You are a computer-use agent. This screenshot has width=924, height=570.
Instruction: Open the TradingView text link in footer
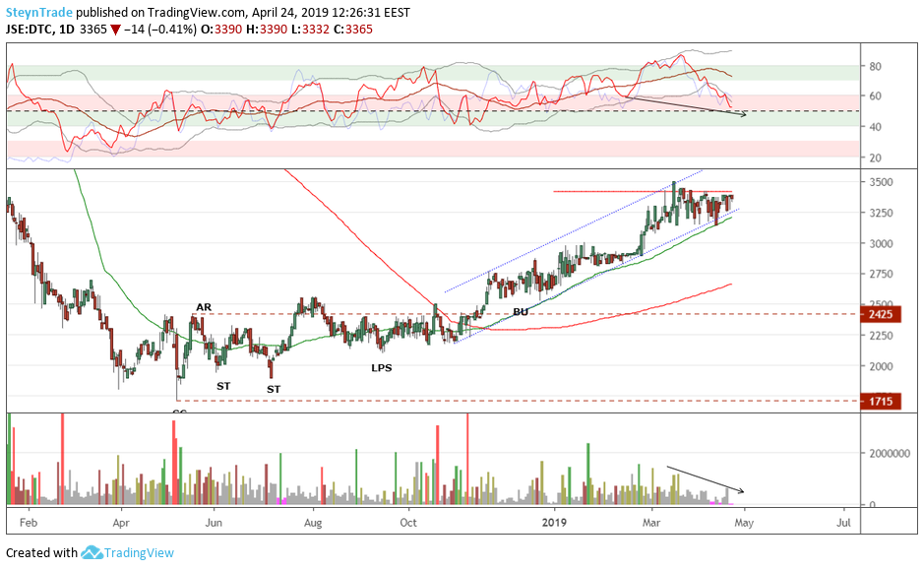[139, 553]
